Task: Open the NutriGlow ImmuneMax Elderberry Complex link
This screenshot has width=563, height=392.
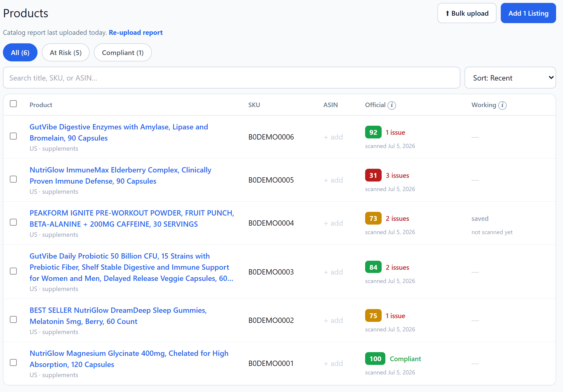Action: 120,175
